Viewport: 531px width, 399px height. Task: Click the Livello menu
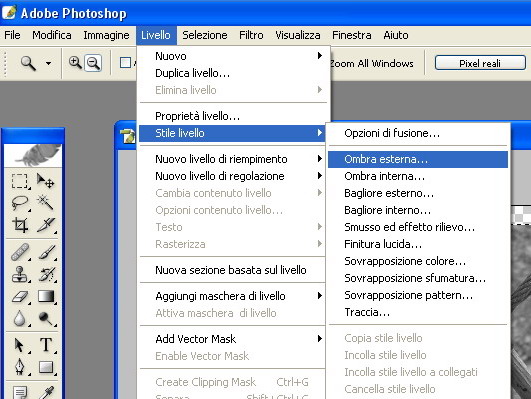click(156, 35)
